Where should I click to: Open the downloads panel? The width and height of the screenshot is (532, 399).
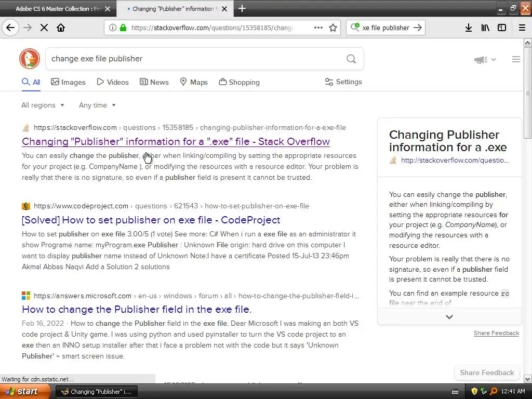(469, 28)
